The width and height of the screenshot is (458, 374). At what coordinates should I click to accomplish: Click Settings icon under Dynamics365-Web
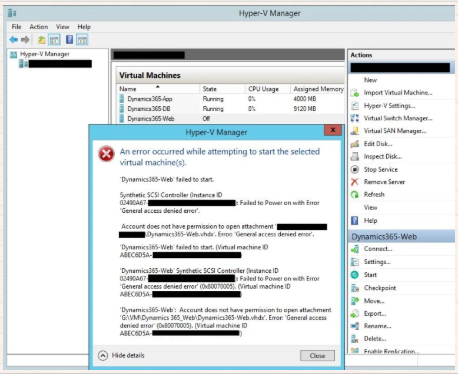click(355, 262)
